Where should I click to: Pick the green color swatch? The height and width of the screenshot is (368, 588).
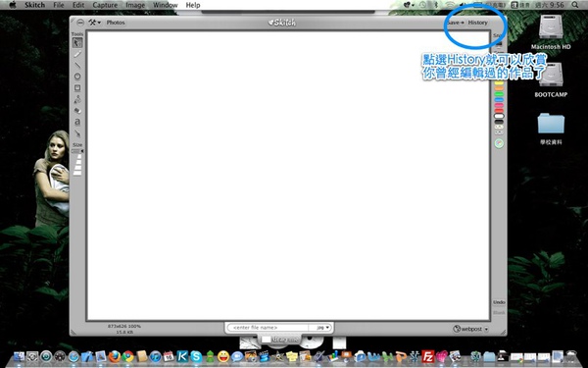pos(499,94)
